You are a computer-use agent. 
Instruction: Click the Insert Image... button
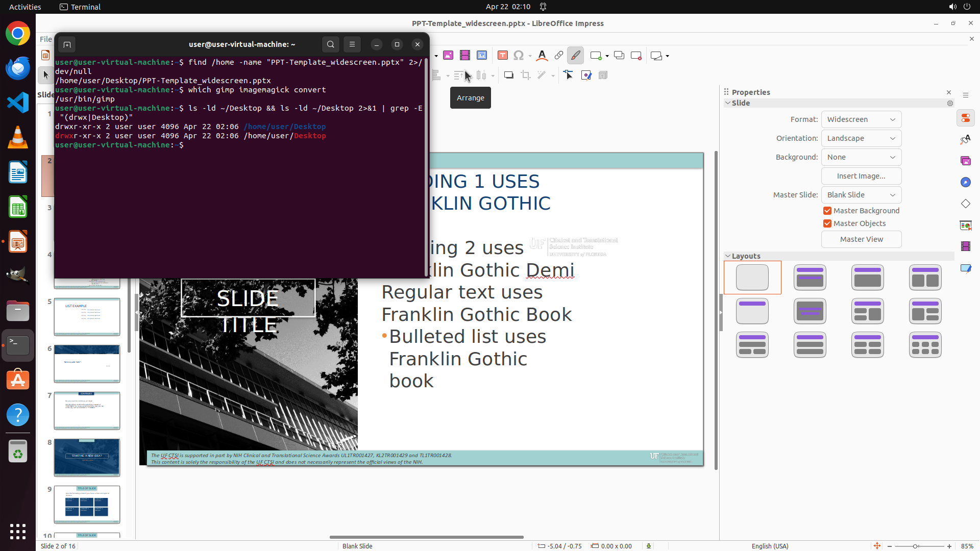point(861,176)
